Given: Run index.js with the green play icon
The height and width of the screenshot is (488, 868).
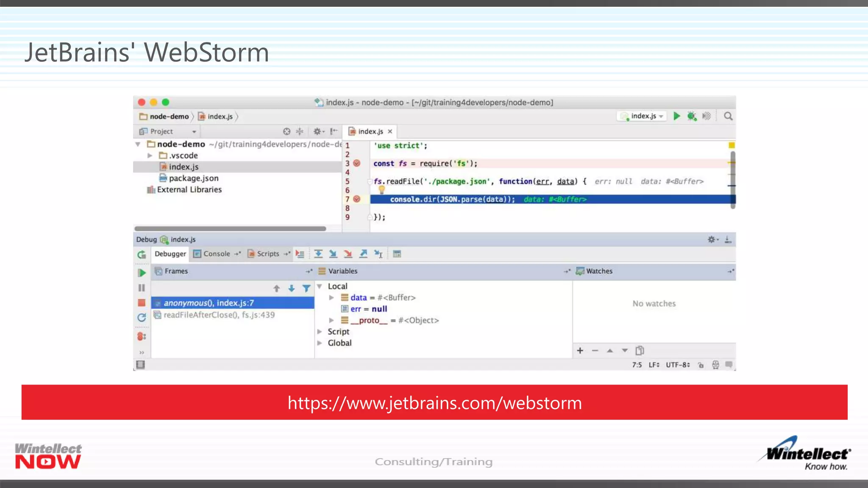Looking at the screenshot, I should [677, 116].
